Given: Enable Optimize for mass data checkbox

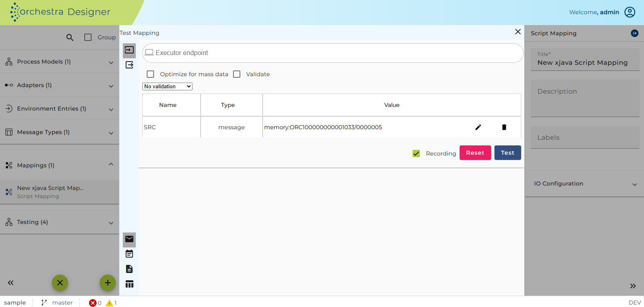Looking at the screenshot, I should coord(150,74).
